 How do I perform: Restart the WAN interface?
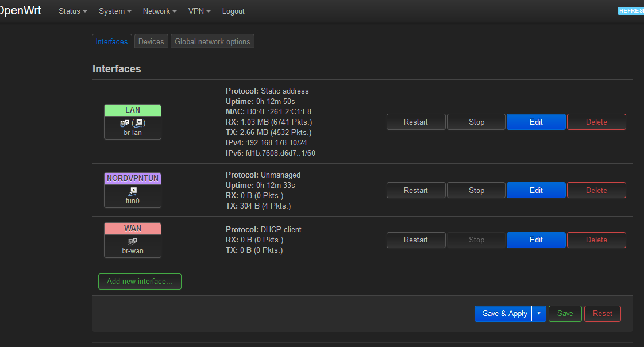click(x=416, y=240)
